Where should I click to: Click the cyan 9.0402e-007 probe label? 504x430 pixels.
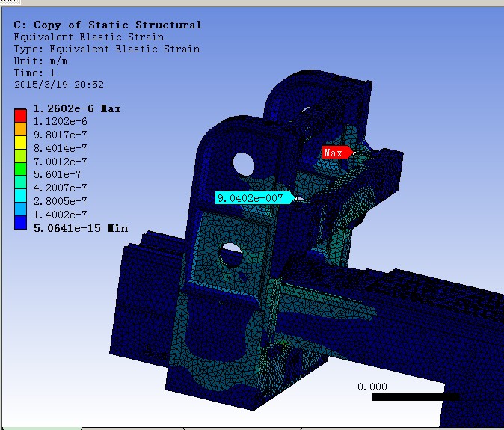point(255,198)
